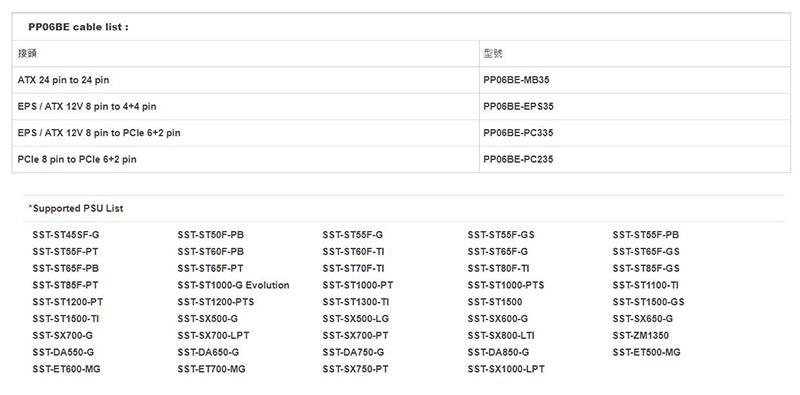Click the PP06BE cable list heading
Image resolution: width=800 pixels, height=395 pixels.
(79, 27)
